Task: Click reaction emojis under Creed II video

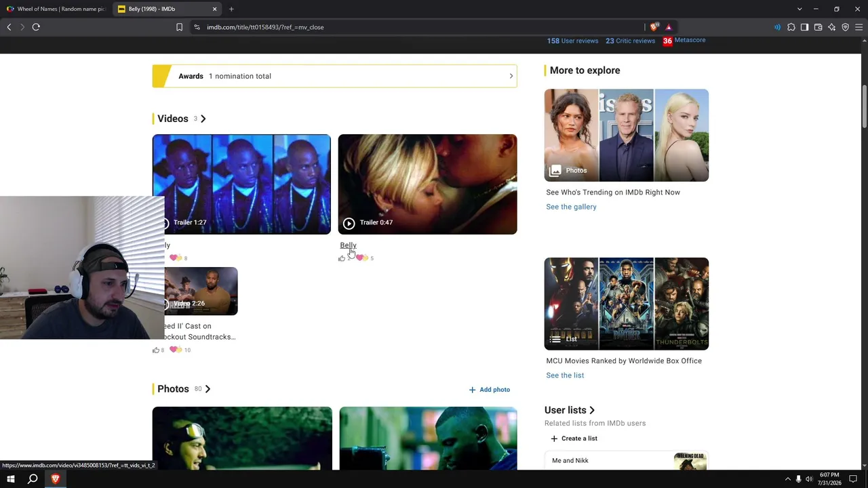Action: tap(176, 350)
